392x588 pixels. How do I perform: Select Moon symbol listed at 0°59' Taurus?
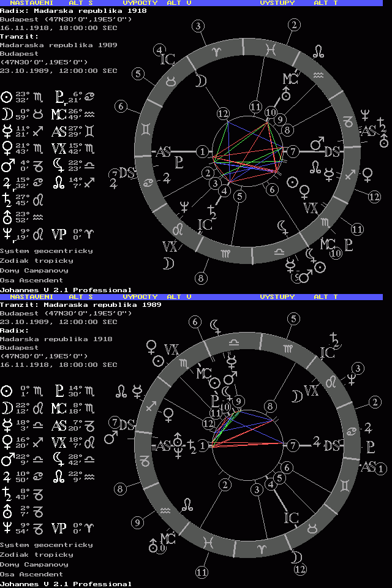[7, 114]
